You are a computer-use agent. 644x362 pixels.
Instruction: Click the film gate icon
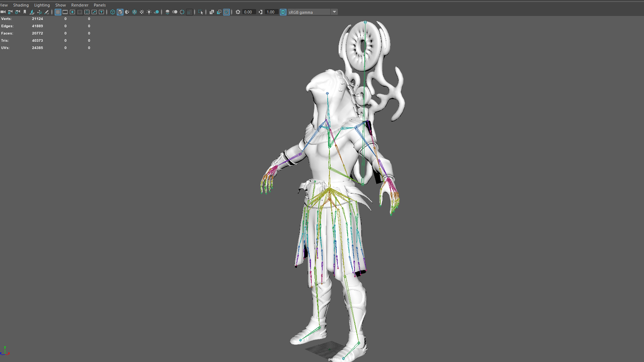pos(65,12)
